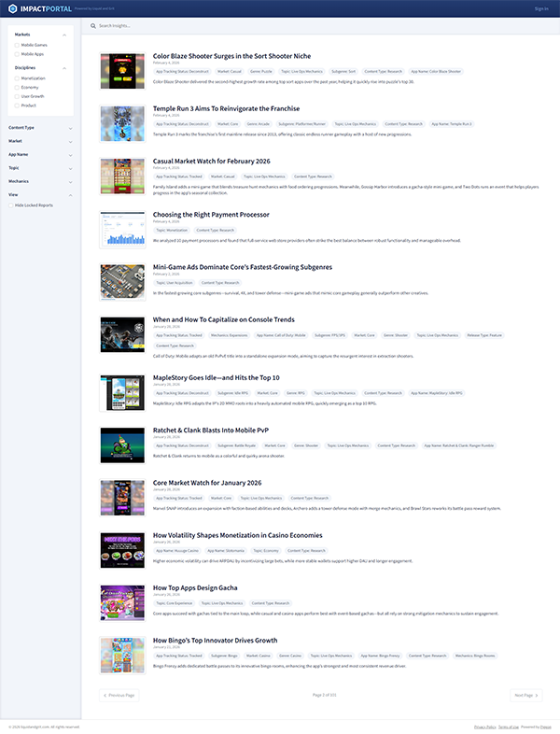
Task: Open the MapleStory Goes Idle thumbnail
Action: [x=121, y=390]
